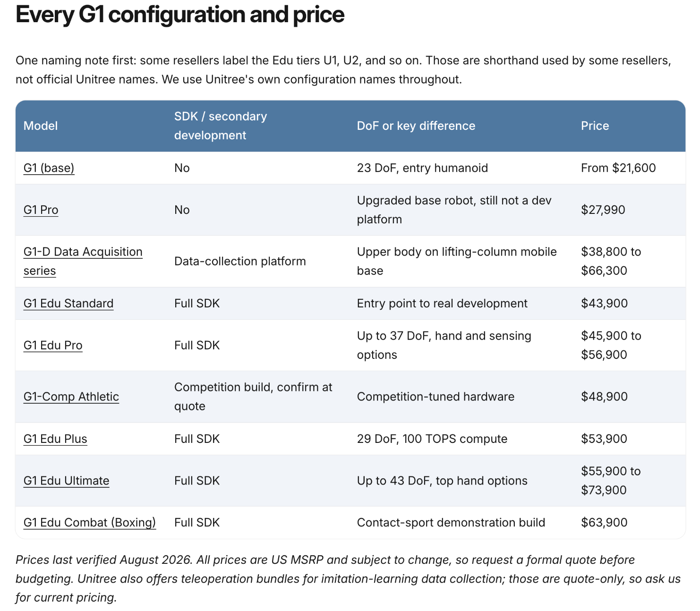
Task: Open the G1 Edu Plus link
Action: [x=55, y=439]
